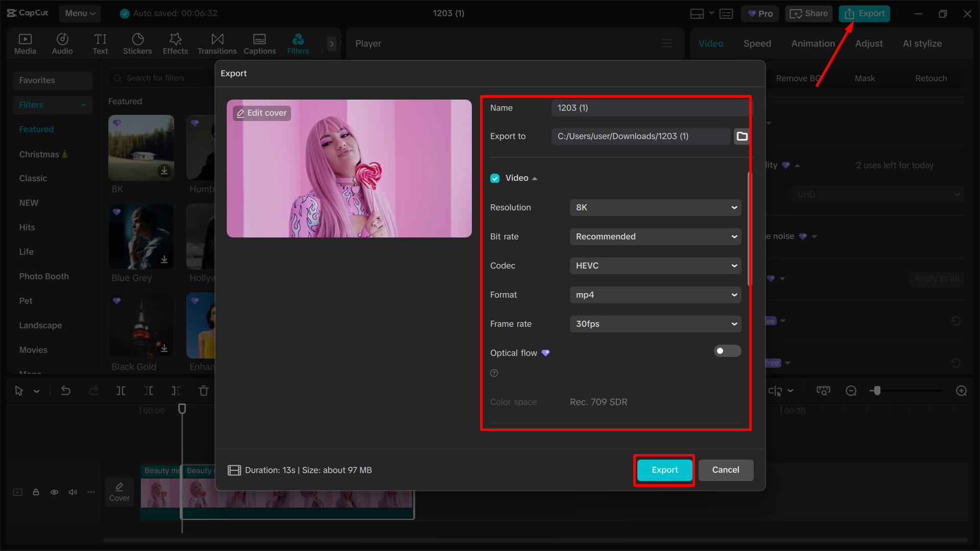980x551 pixels.
Task: Select the Captions panel icon
Action: coord(259,43)
